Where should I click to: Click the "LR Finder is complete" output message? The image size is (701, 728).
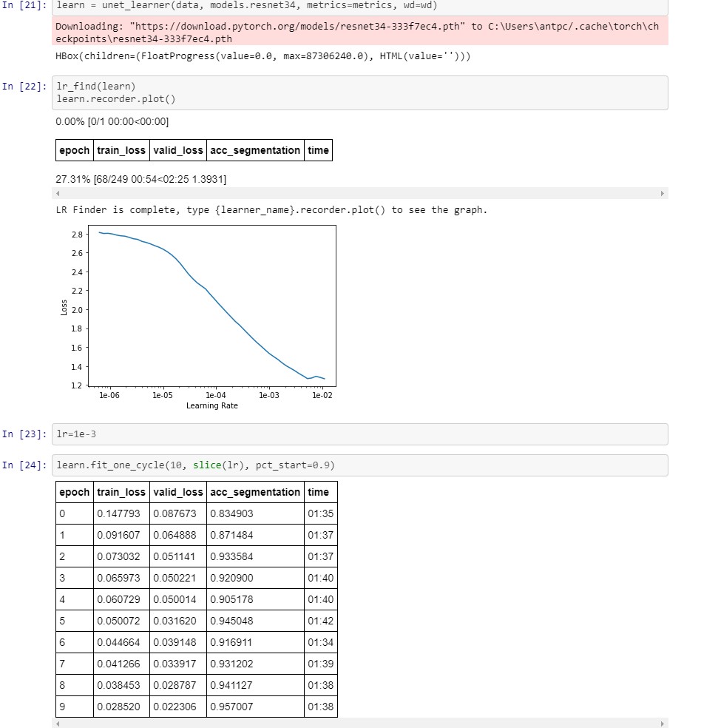point(271,210)
